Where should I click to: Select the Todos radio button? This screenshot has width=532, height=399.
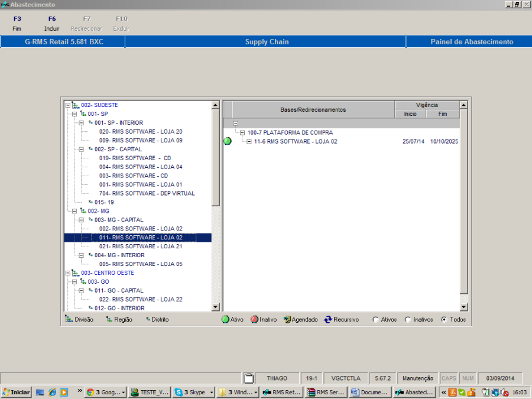[444, 319]
